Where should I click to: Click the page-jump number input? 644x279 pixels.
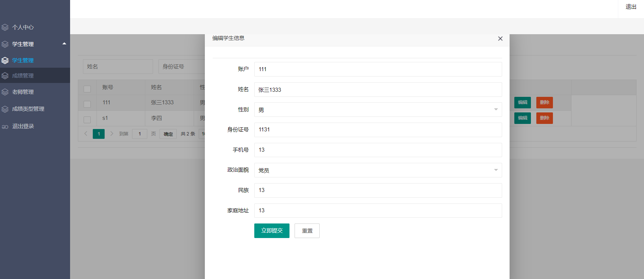[x=139, y=134]
